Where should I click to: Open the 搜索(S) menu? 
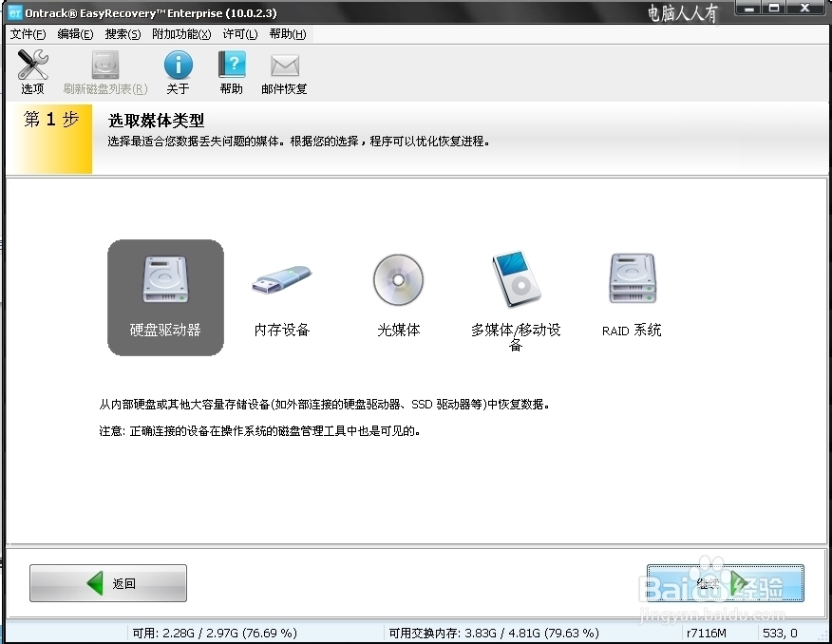[123, 34]
